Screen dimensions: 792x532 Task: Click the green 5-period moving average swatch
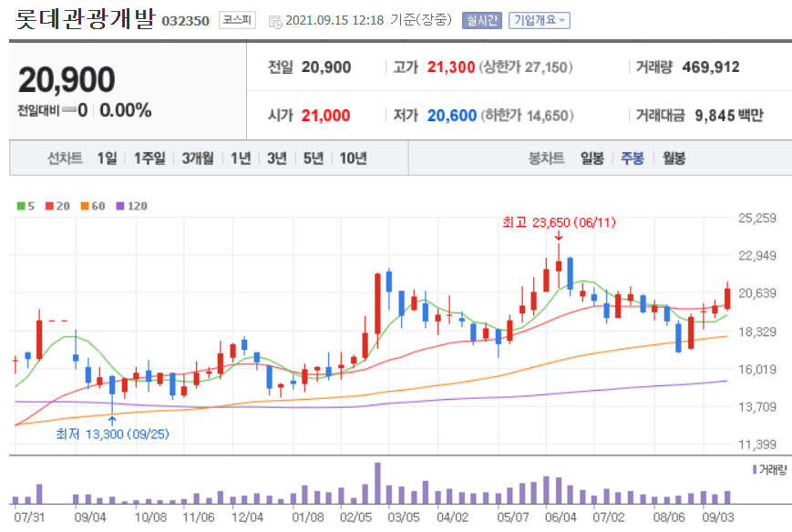click(21, 206)
